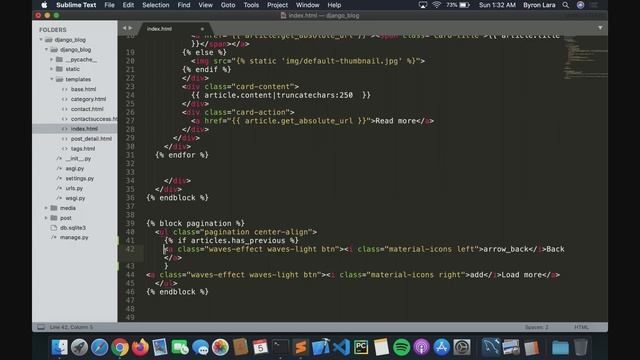Open System Preferences from the dock
Image resolution: width=640 pixels, height=360 pixels.
(x=462, y=347)
